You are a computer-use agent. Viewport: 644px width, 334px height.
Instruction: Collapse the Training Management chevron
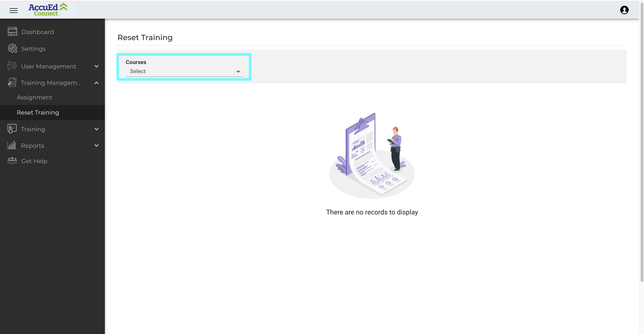96,83
